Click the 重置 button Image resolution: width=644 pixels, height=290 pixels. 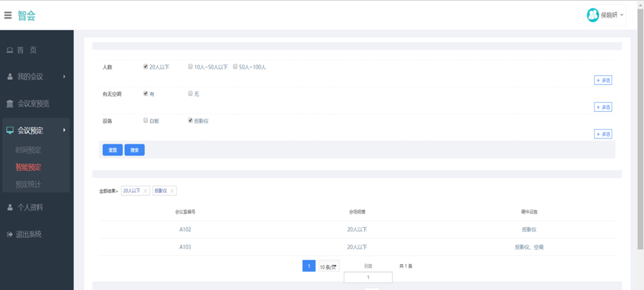(x=112, y=150)
